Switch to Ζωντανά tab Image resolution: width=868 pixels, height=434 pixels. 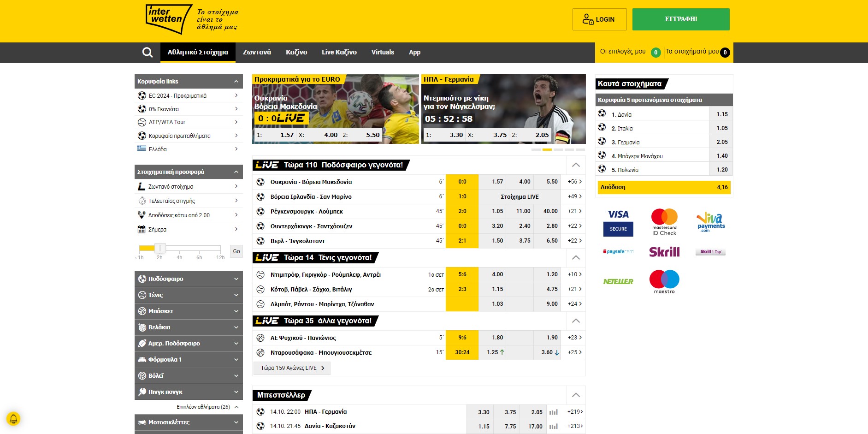click(257, 53)
